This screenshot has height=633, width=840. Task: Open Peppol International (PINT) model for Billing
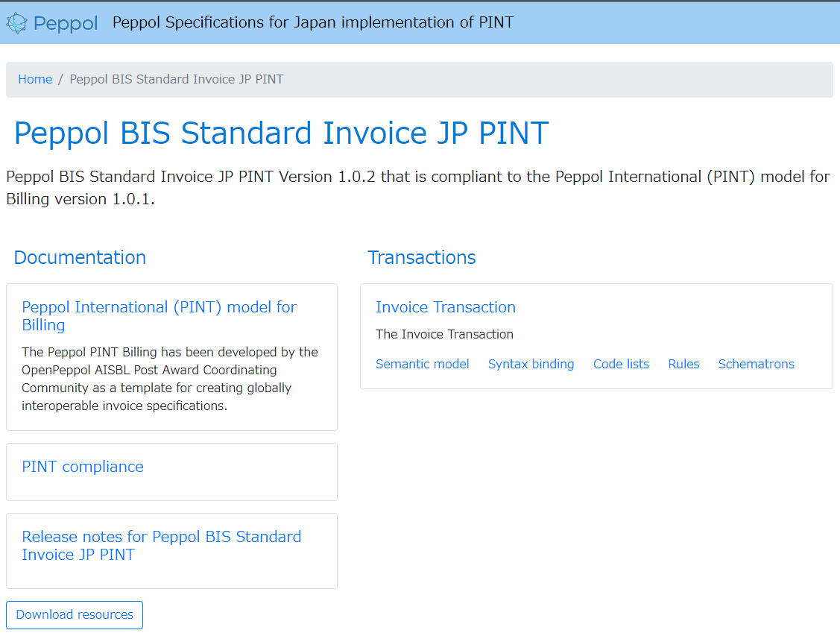[x=159, y=315]
